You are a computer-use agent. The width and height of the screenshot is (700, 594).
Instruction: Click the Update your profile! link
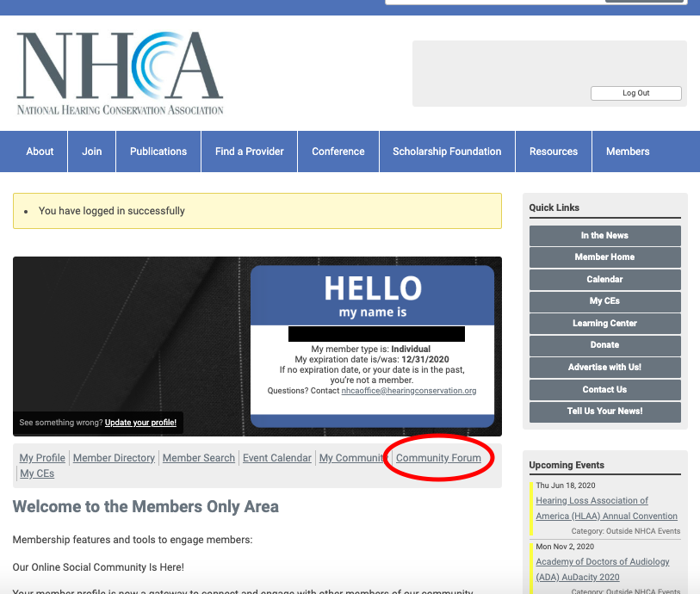(x=140, y=423)
